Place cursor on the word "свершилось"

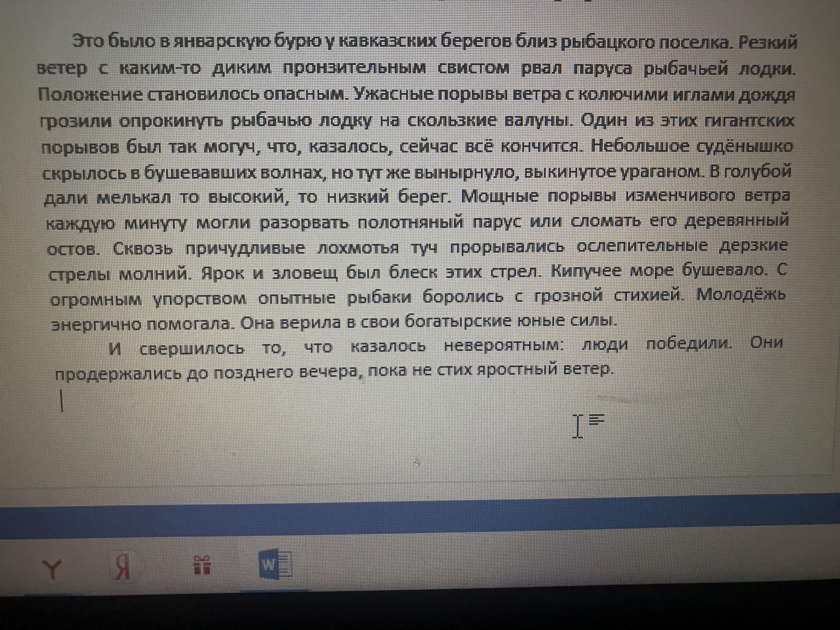[x=192, y=349]
